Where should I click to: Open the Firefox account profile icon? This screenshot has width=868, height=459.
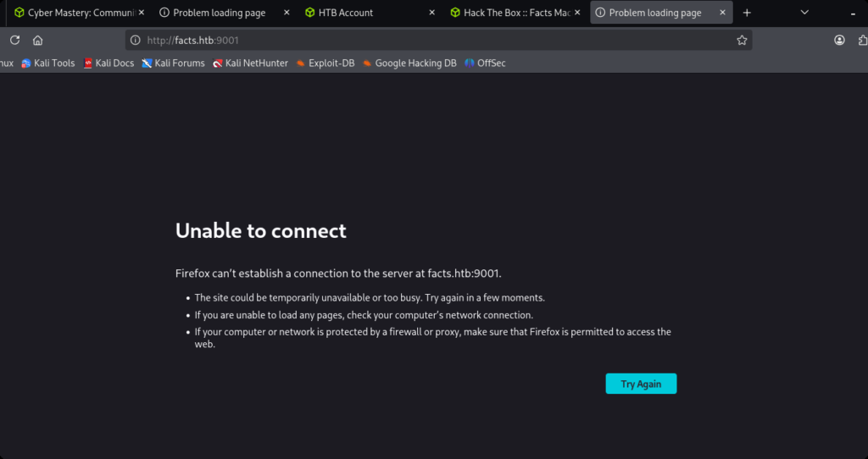point(839,40)
